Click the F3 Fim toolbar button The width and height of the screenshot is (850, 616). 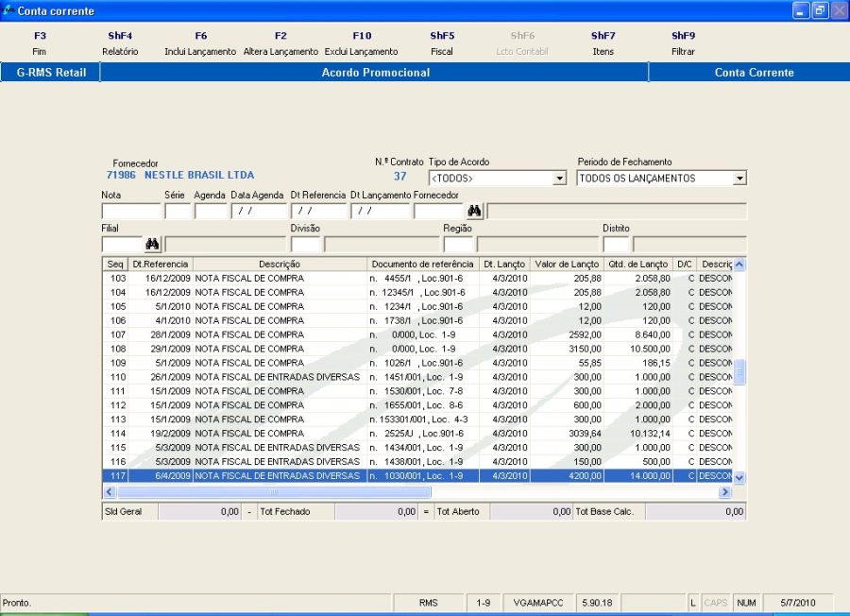pos(40,43)
